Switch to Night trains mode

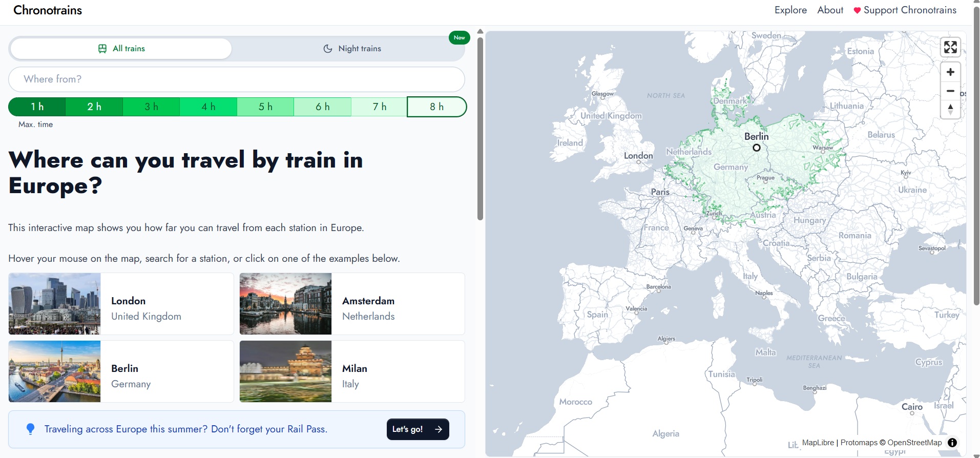(x=352, y=49)
